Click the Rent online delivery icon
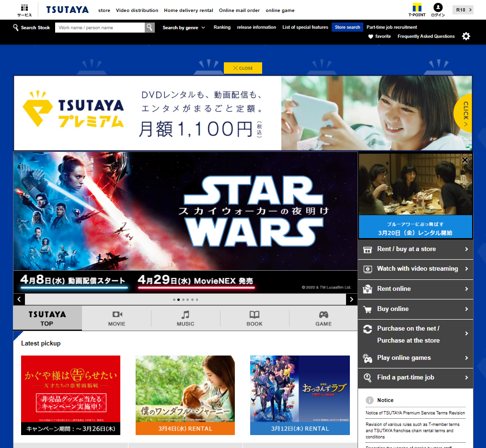The image size is (486, 448). click(x=367, y=289)
